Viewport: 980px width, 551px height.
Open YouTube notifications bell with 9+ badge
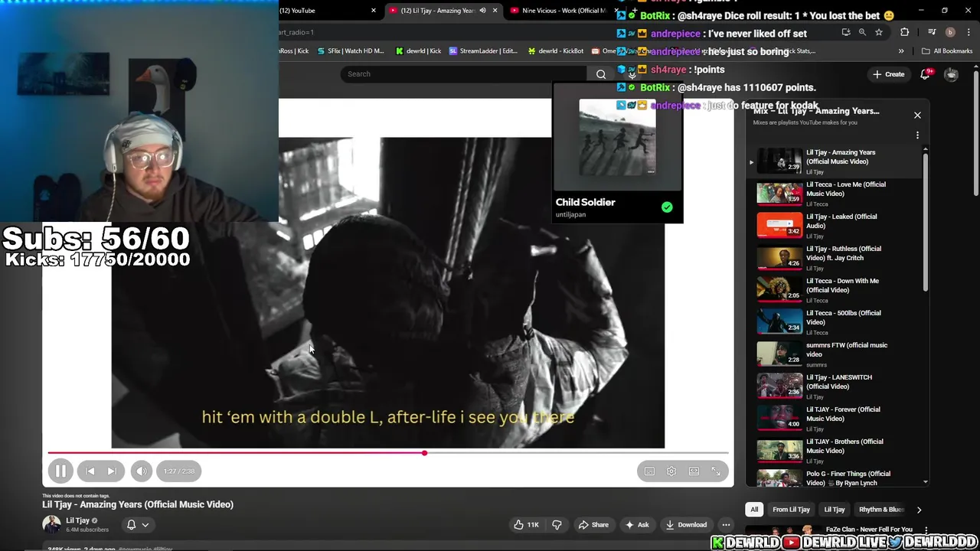click(x=926, y=74)
